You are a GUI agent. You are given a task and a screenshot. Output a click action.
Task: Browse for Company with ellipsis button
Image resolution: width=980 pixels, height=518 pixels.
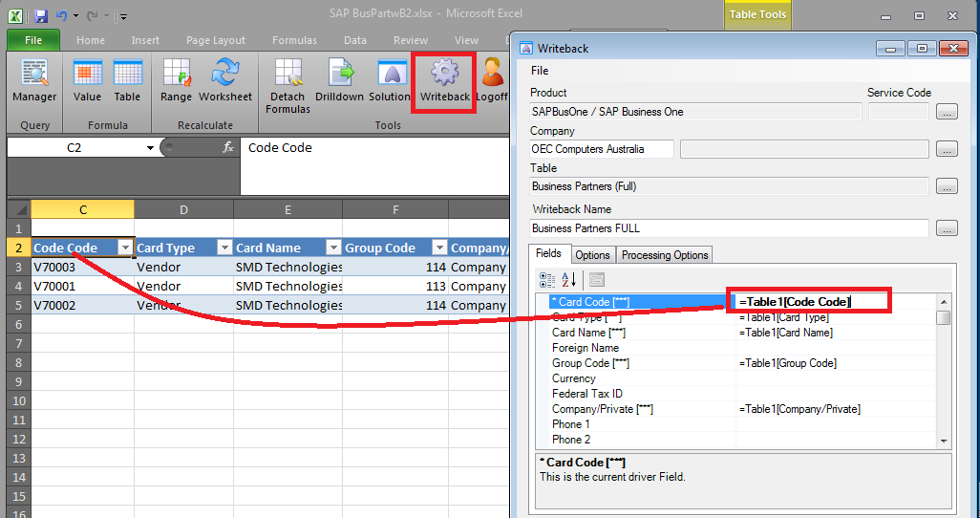(947, 149)
